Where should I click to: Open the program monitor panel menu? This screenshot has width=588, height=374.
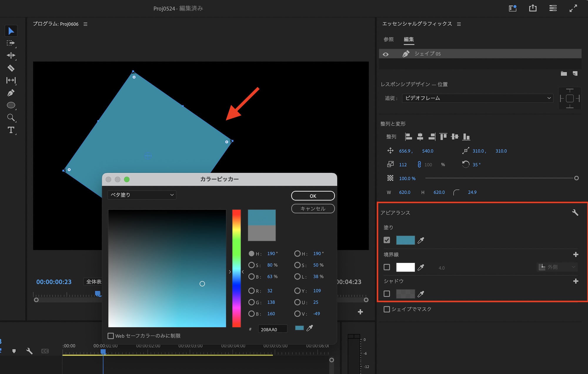click(86, 24)
